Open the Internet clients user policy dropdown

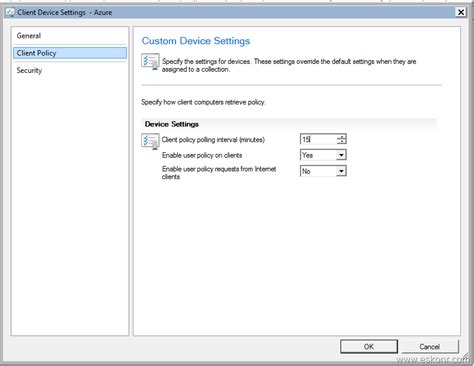click(x=323, y=171)
